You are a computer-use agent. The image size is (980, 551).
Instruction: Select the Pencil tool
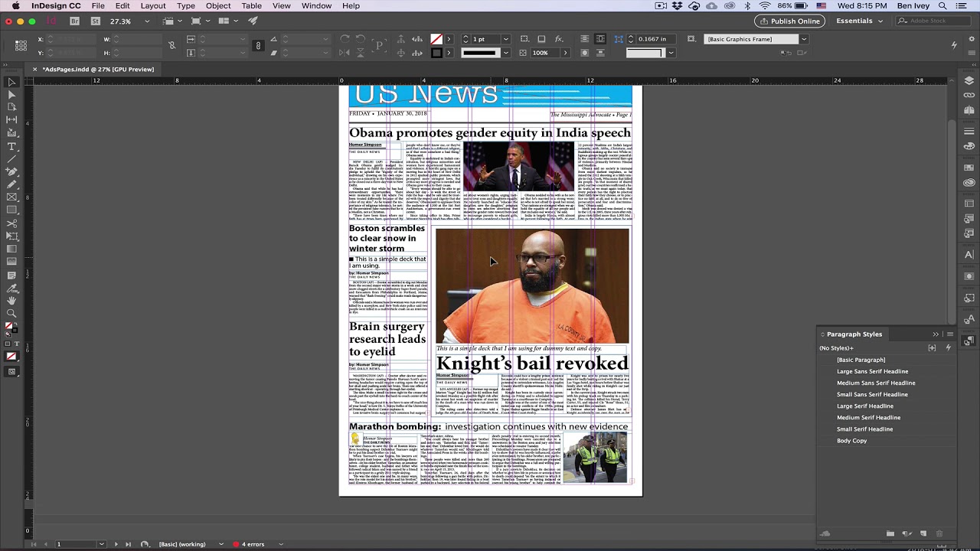11,184
